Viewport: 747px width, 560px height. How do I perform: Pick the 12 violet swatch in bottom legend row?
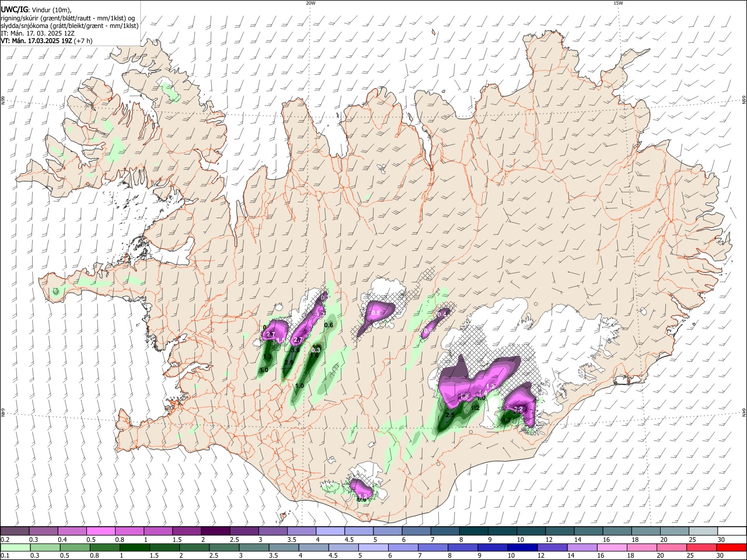click(x=552, y=547)
